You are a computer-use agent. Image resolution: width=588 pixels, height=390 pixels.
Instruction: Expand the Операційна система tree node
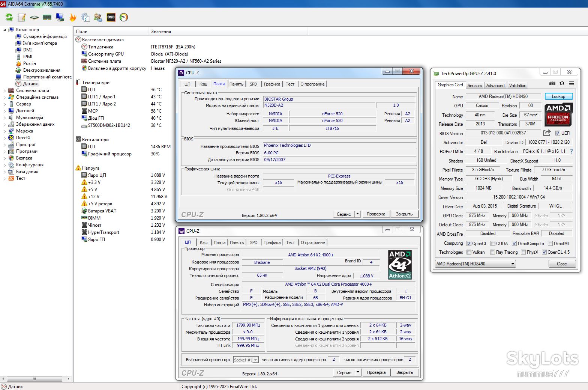tap(4, 97)
